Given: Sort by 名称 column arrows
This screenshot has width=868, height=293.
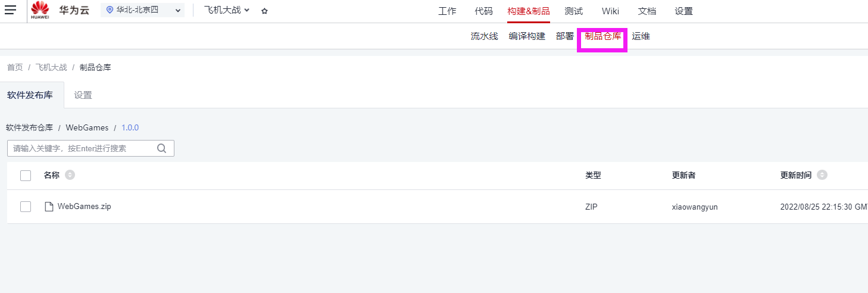Looking at the screenshot, I should tap(70, 175).
